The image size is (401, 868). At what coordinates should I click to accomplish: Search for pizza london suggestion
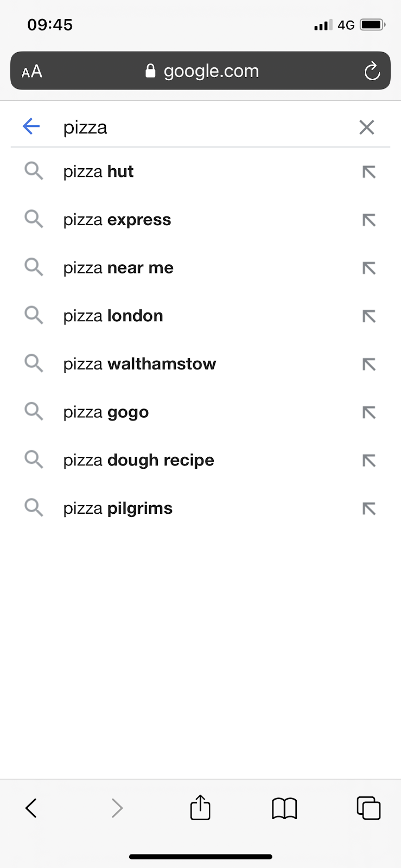pos(113,316)
